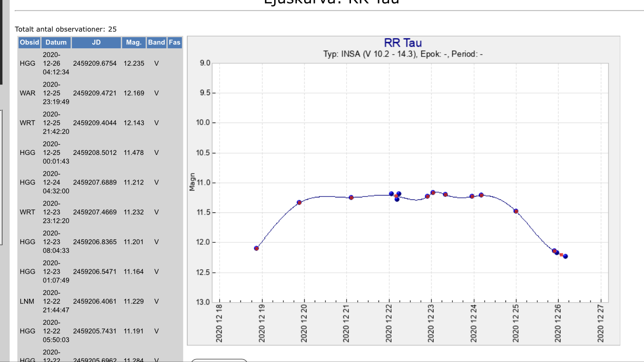This screenshot has width=644, height=362.
Task: Click the data point at 2020 12 25
Action: (516, 211)
